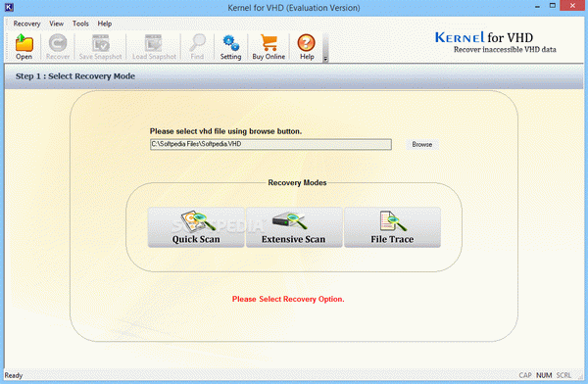Expand the toolbar overflow options arrow
Viewport: 588px width, 384px height.
pos(325,59)
